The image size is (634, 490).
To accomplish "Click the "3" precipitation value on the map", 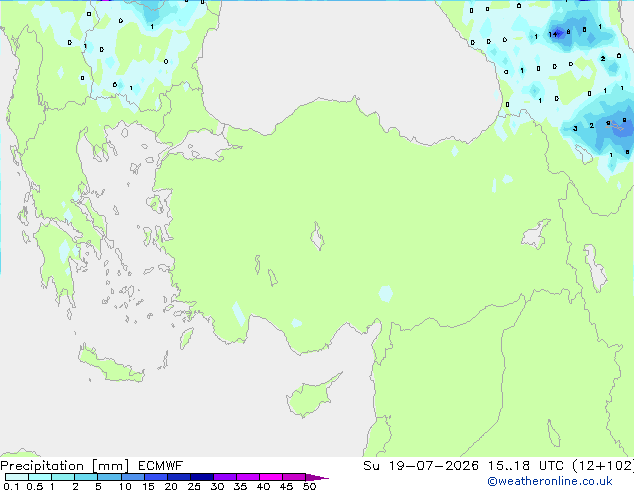I will [575, 129].
